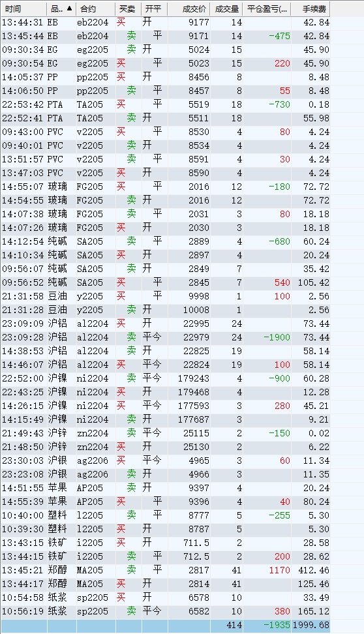Click the price cell 5024

(x=198, y=50)
